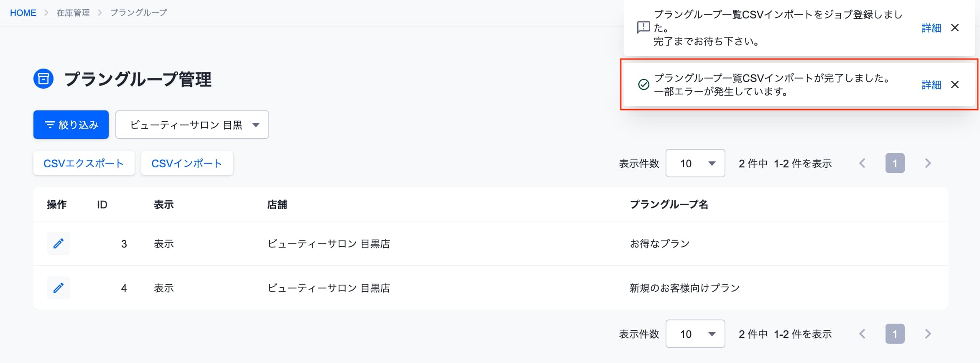Click previous page arrow in bottom pagination

[862, 334]
